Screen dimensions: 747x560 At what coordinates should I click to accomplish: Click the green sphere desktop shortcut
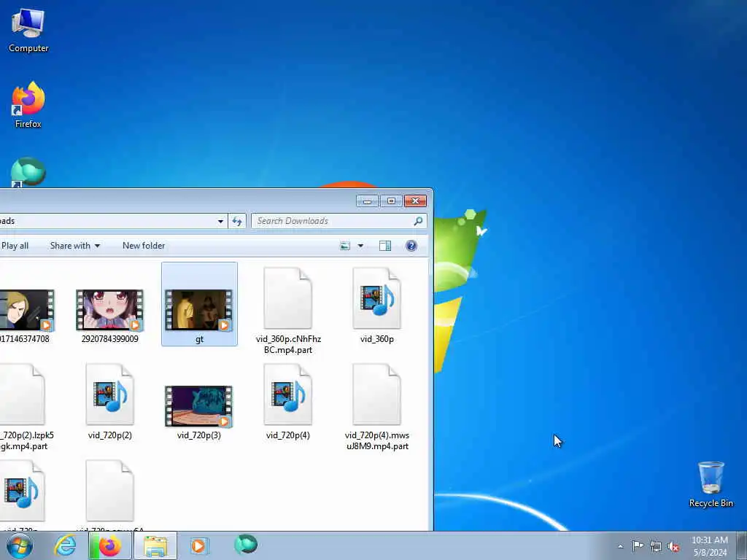[28, 172]
